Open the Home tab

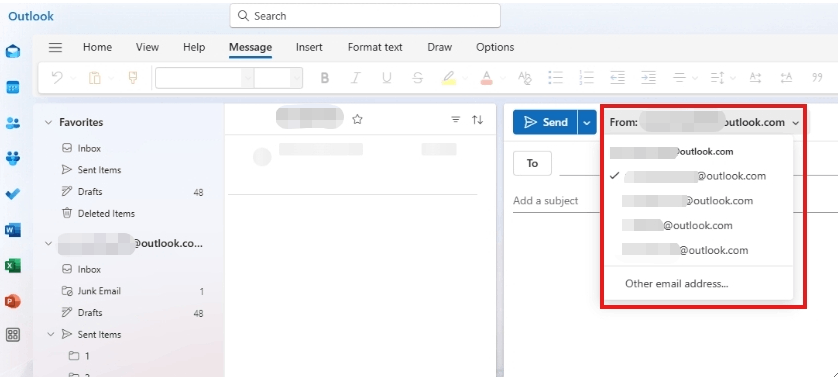(x=97, y=47)
